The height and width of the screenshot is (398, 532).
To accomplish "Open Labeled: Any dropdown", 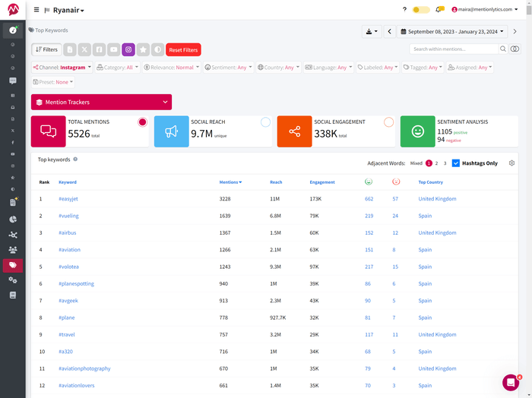I will click(x=378, y=67).
